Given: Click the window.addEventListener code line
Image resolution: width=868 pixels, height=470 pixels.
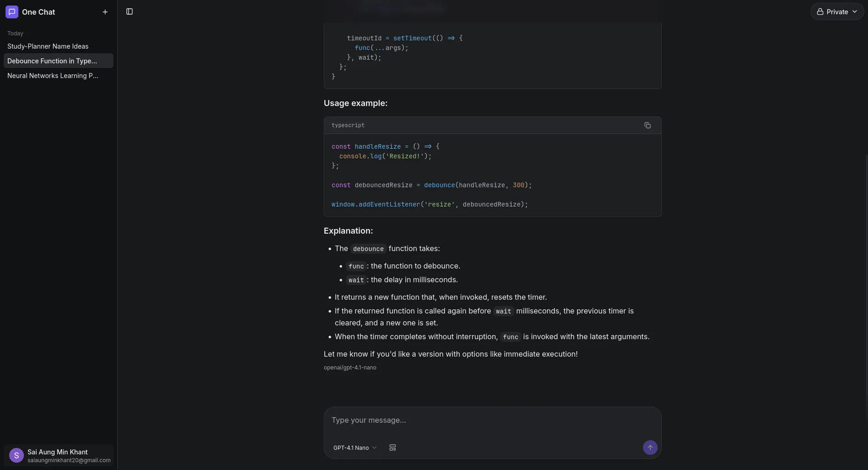Looking at the screenshot, I should click(x=430, y=205).
